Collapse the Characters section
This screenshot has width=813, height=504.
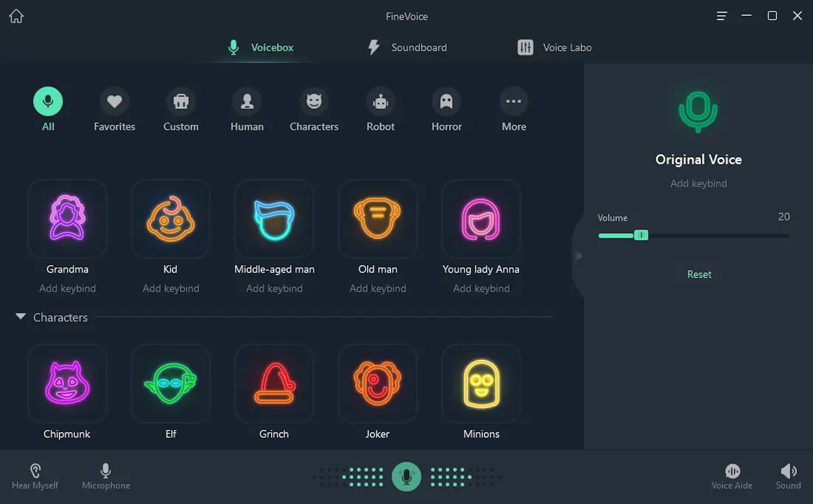(20, 317)
